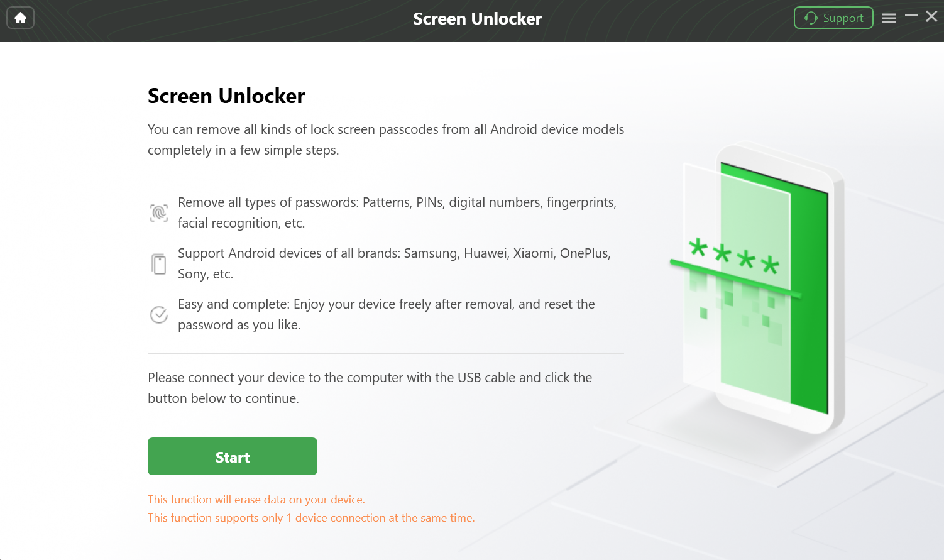Click the data erase warning text
Image resolution: width=944 pixels, height=560 pixels.
pyautogui.click(x=256, y=499)
